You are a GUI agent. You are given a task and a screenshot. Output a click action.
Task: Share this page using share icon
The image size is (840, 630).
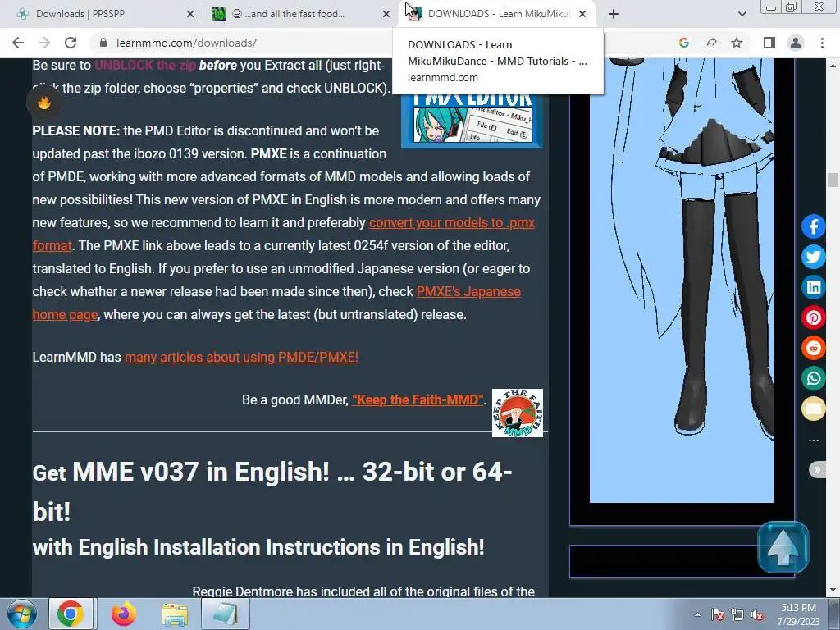pyautogui.click(x=710, y=43)
